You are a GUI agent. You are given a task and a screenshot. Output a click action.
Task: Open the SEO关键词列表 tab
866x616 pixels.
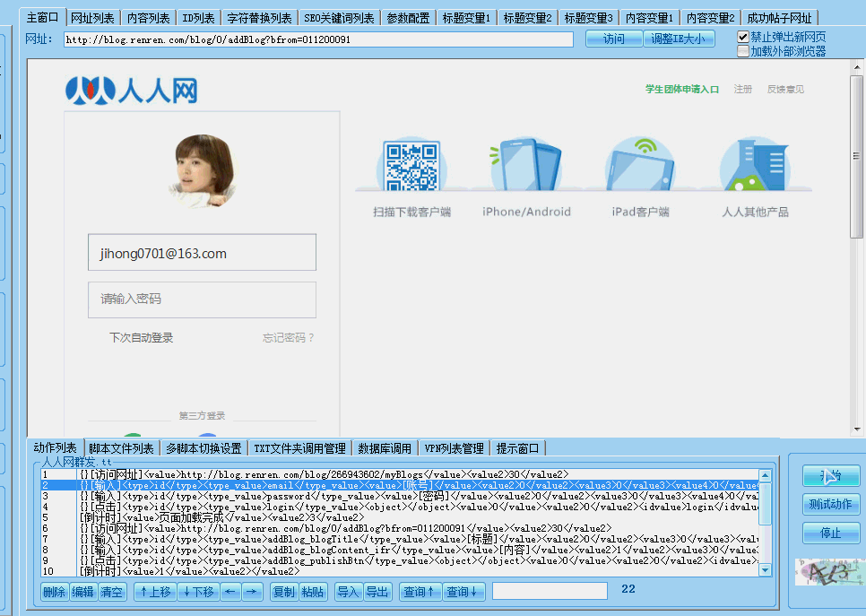(339, 18)
